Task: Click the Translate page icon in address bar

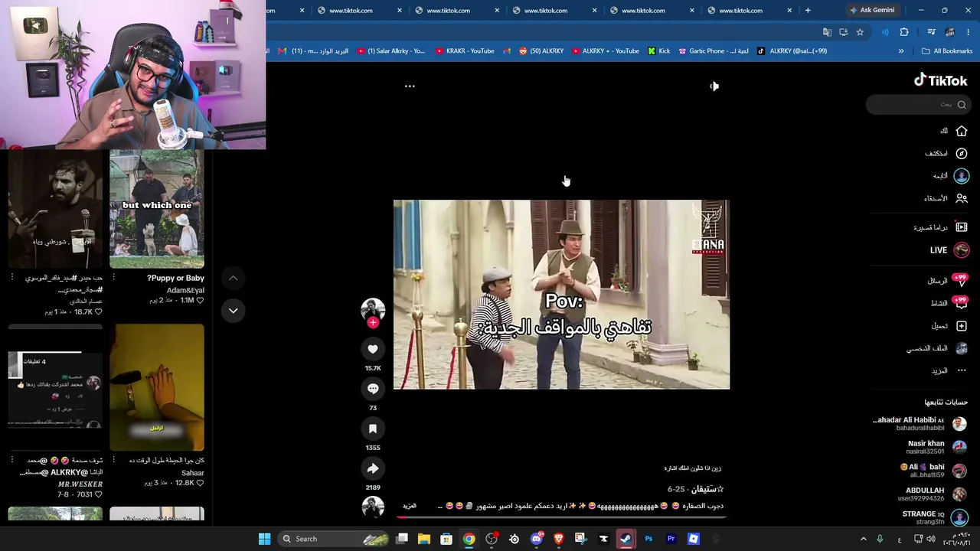Action: pyautogui.click(x=827, y=32)
